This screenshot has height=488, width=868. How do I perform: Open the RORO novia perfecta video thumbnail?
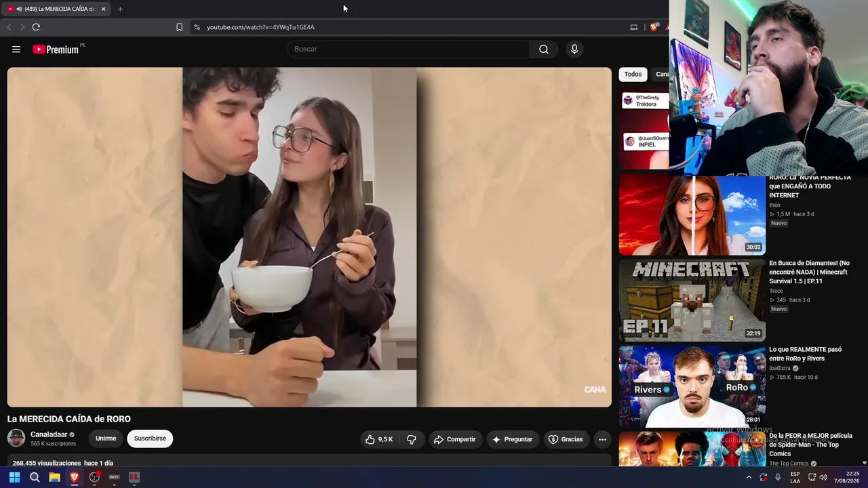(692, 215)
